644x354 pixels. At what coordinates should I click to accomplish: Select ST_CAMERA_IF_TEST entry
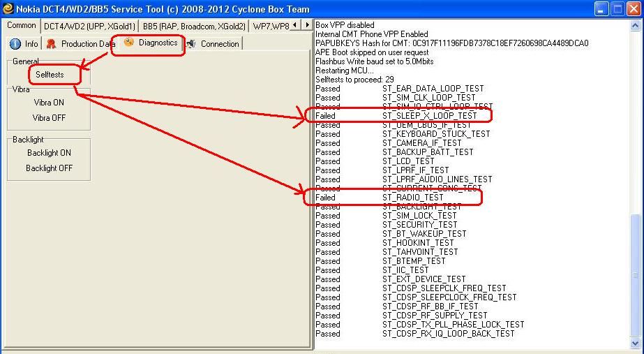tap(388, 142)
